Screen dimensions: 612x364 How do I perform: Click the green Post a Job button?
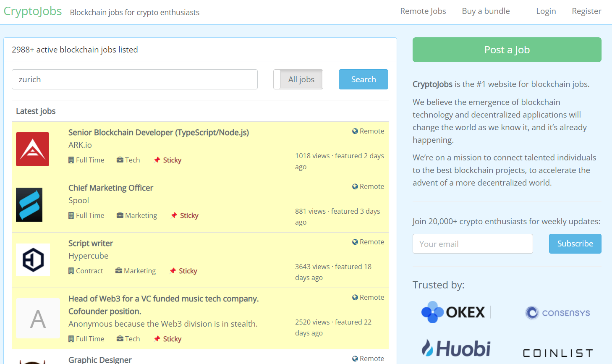coord(507,50)
